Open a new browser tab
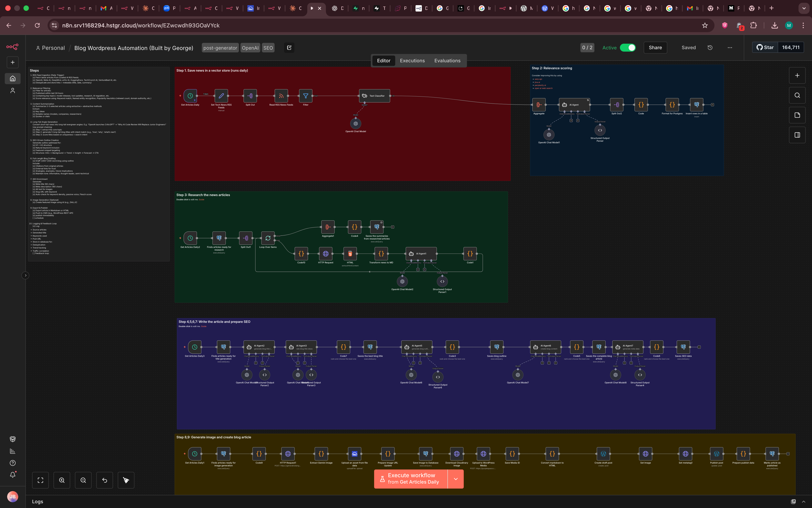Viewport: 812px width, 508px height. pos(772,8)
